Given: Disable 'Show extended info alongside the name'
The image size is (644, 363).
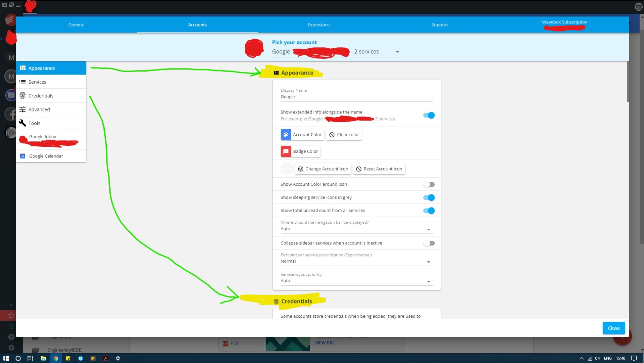Looking at the screenshot, I should pyautogui.click(x=428, y=115).
